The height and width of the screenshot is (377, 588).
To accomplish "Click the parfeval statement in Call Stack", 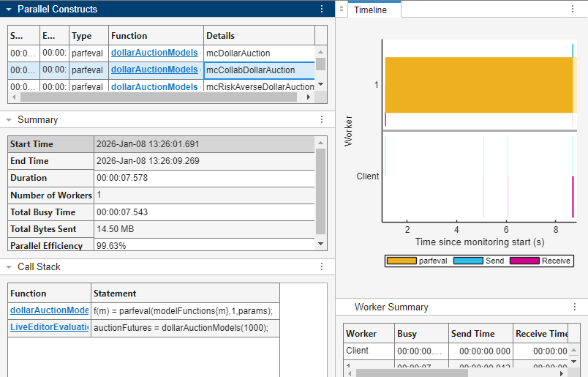I will (185, 311).
